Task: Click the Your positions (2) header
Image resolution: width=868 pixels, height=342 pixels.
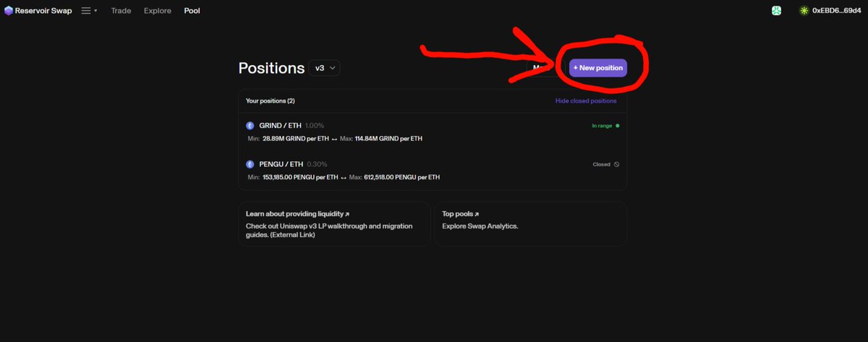Action: [271, 101]
